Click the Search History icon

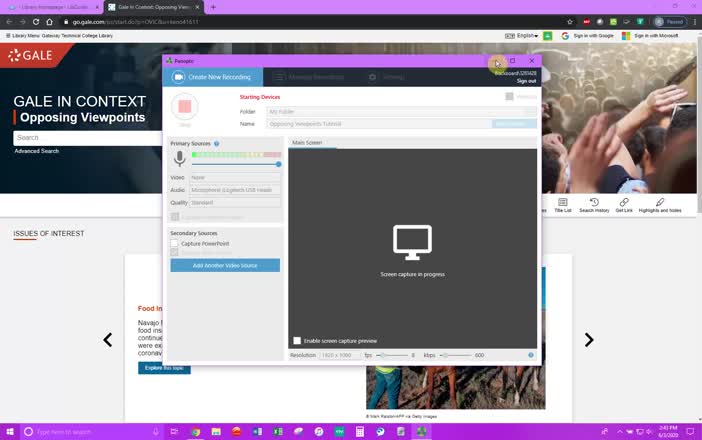594,204
